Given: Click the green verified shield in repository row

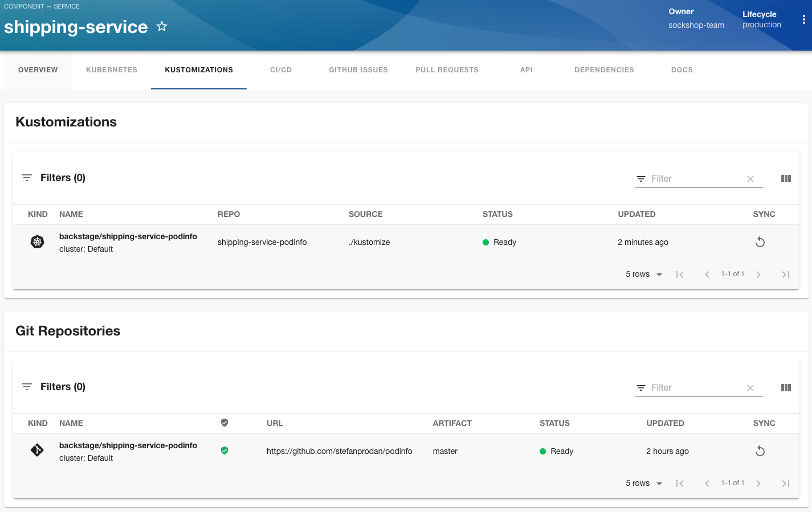Looking at the screenshot, I should (225, 450).
